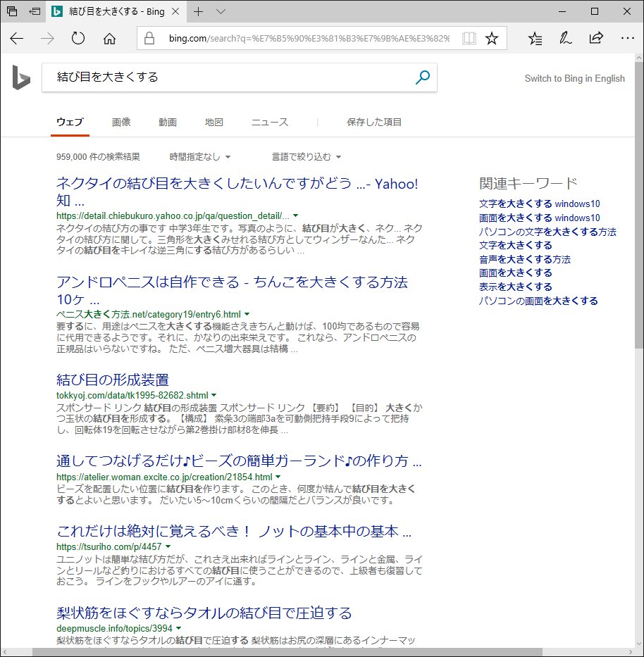Open the ノットの基本中の基本 result

point(234,531)
